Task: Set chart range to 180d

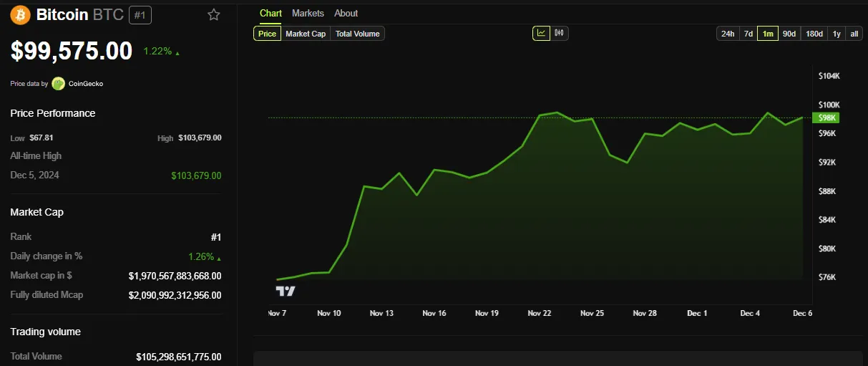Action: [x=814, y=34]
